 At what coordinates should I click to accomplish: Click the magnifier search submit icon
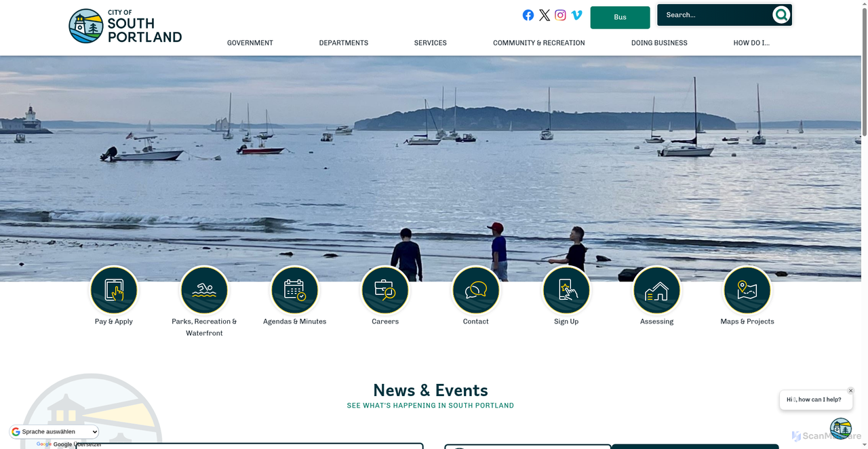781,15
